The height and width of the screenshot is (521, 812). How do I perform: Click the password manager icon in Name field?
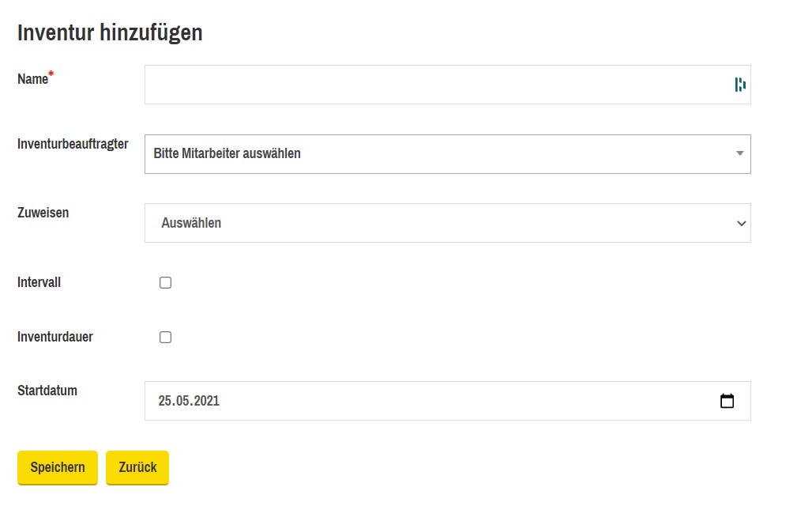click(740, 85)
